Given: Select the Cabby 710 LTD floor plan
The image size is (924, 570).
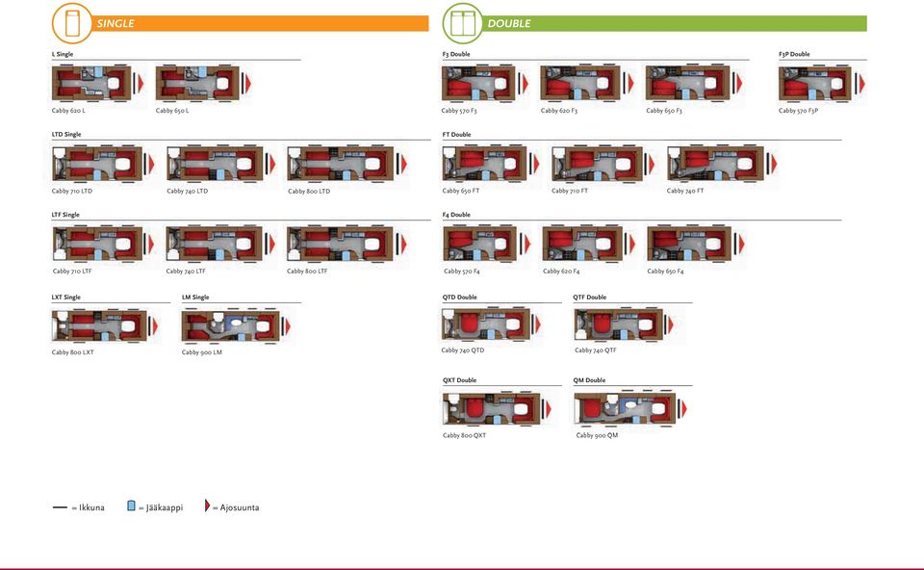Looking at the screenshot, I should [x=103, y=164].
